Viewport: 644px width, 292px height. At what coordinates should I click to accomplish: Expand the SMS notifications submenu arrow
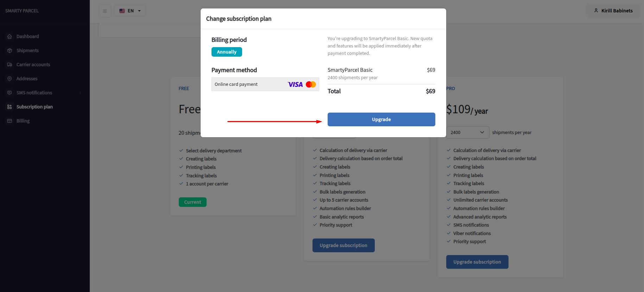(x=80, y=93)
